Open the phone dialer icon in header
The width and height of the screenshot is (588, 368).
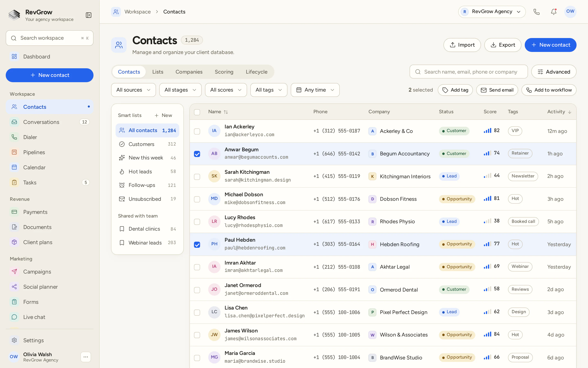pyautogui.click(x=536, y=12)
